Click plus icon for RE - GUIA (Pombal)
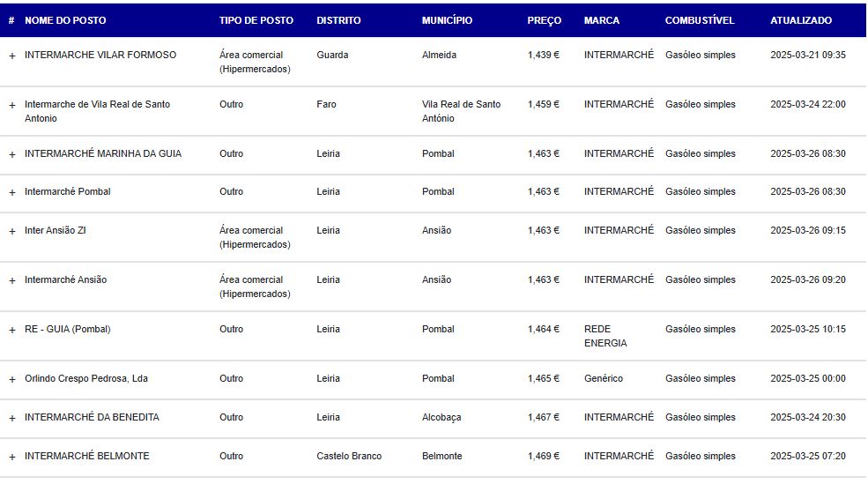This screenshot has width=868, height=484. (x=12, y=330)
